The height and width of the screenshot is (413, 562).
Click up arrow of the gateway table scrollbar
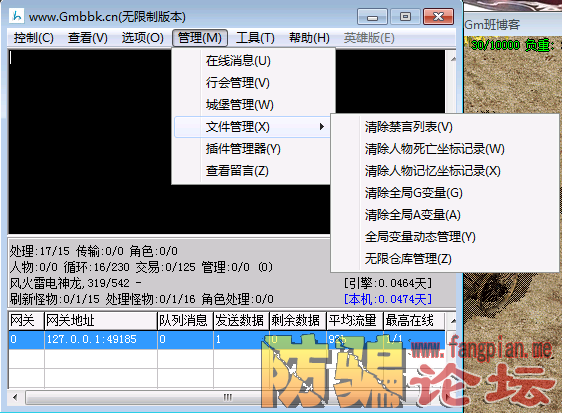click(x=453, y=321)
